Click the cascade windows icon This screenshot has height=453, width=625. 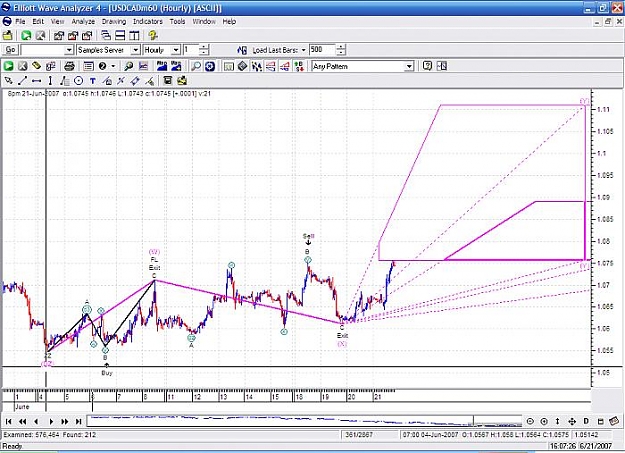coord(106,35)
